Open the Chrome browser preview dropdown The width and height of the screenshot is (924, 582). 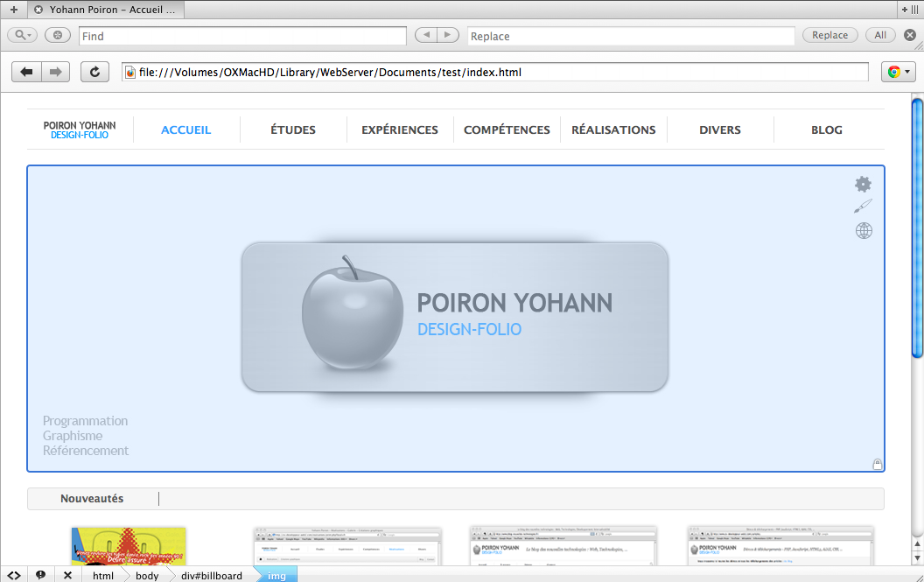(x=898, y=72)
